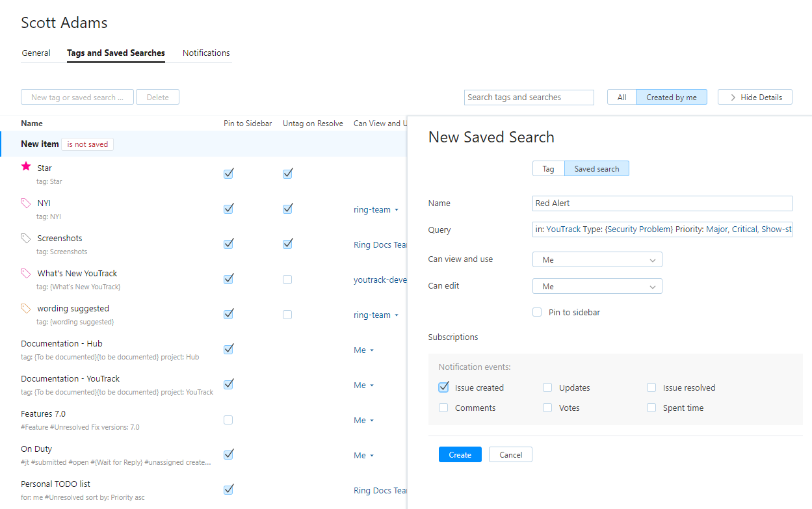Cancel the new saved search
The height and width of the screenshot is (509, 812).
click(x=510, y=454)
